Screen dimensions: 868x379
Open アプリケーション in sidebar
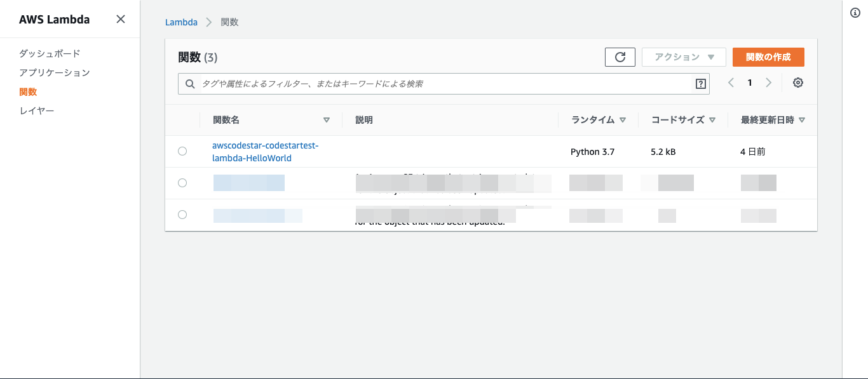(55, 72)
